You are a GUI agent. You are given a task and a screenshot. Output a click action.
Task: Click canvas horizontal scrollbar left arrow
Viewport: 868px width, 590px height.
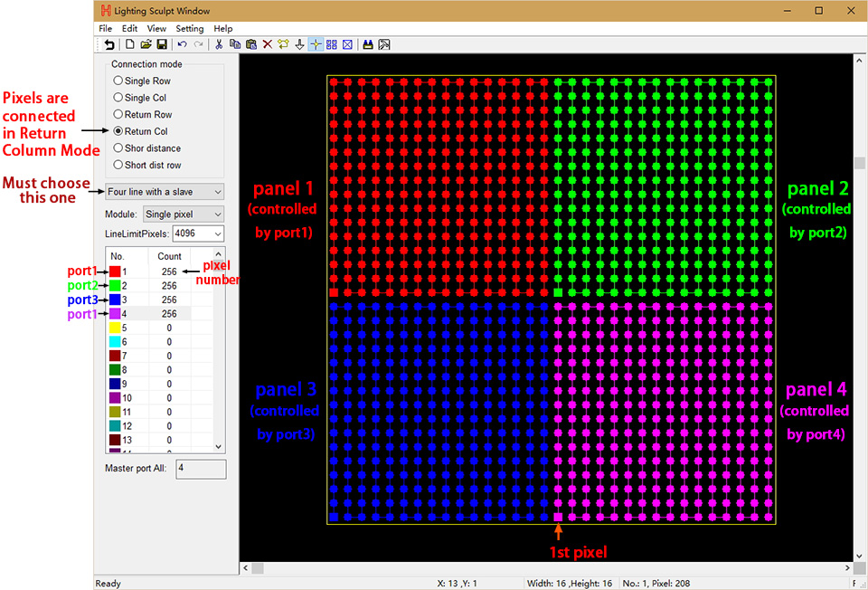click(x=245, y=568)
